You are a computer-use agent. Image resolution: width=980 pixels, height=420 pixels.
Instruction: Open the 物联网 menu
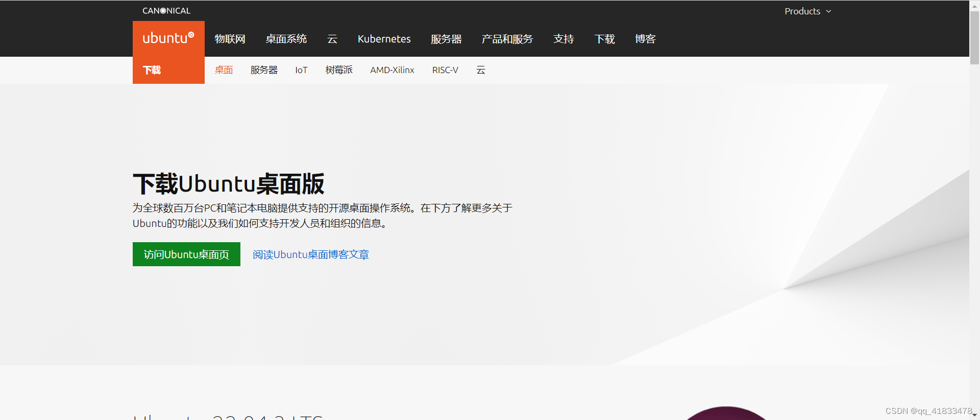[230, 39]
